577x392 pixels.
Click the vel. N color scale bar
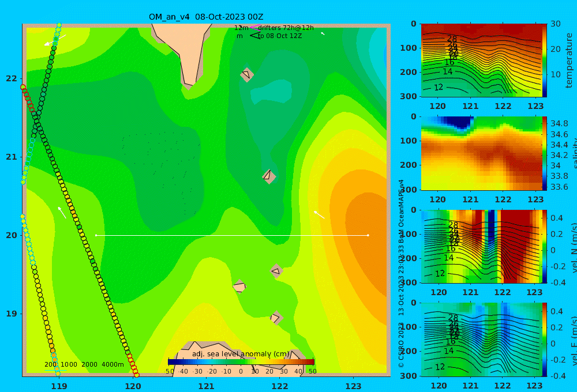[x=545, y=246]
